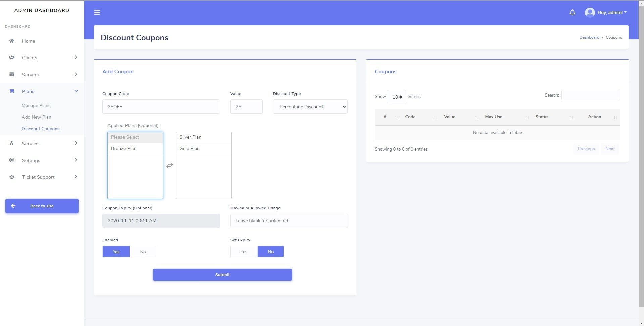Click the Discount Coupons page heading
The image size is (644, 326).
pos(135,38)
